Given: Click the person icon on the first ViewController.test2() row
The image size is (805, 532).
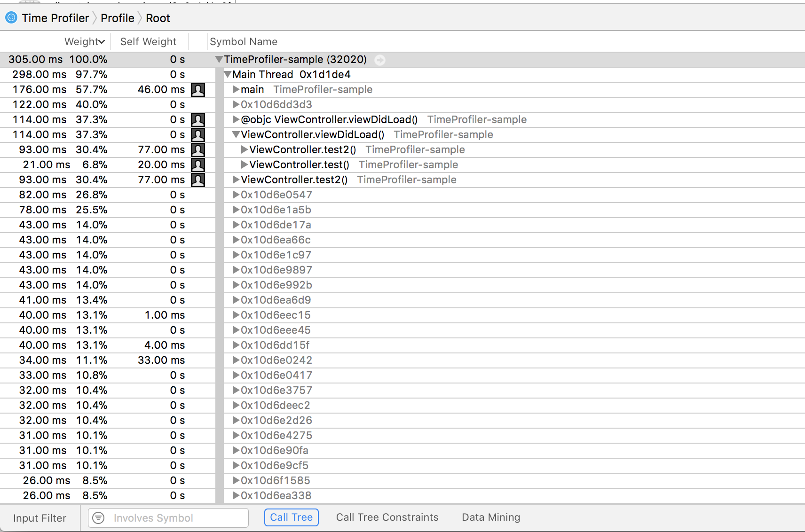Looking at the screenshot, I should (198, 149).
